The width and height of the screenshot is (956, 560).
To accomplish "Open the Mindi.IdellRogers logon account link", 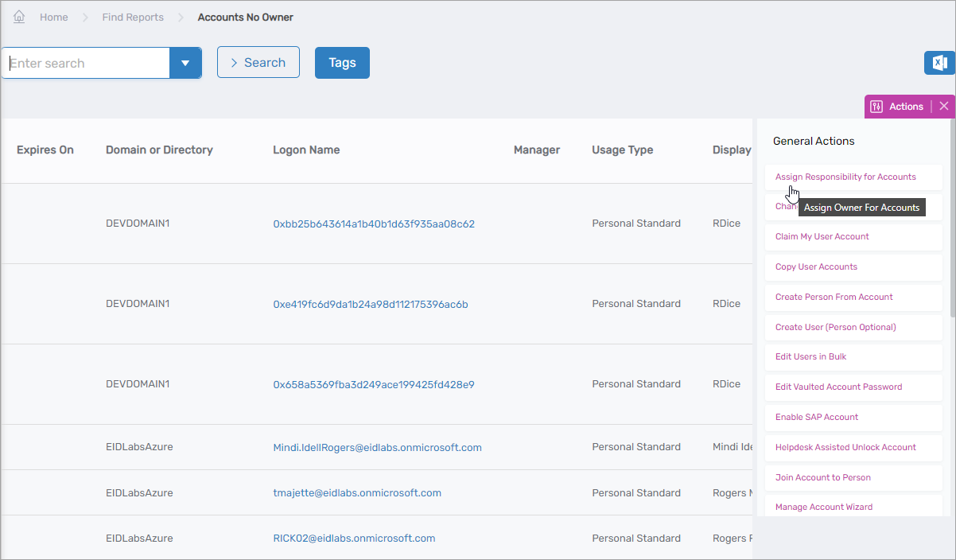I will pyautogui.click(x=375, y=446).
